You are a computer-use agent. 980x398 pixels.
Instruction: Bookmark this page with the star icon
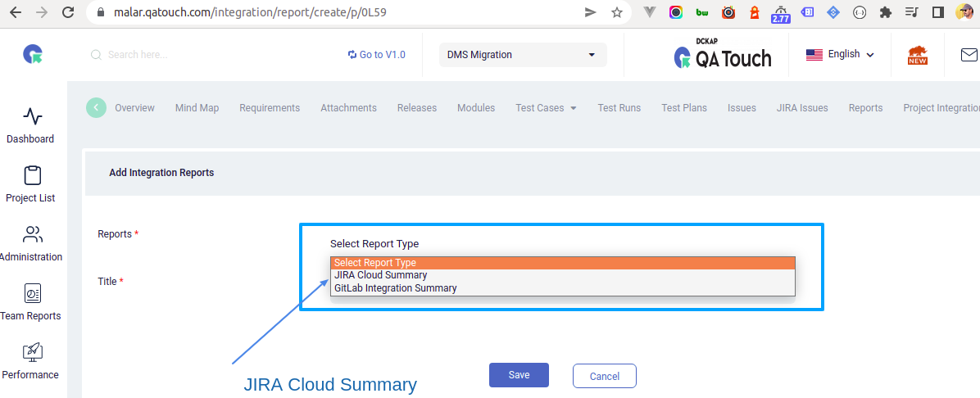coord(617,12)
